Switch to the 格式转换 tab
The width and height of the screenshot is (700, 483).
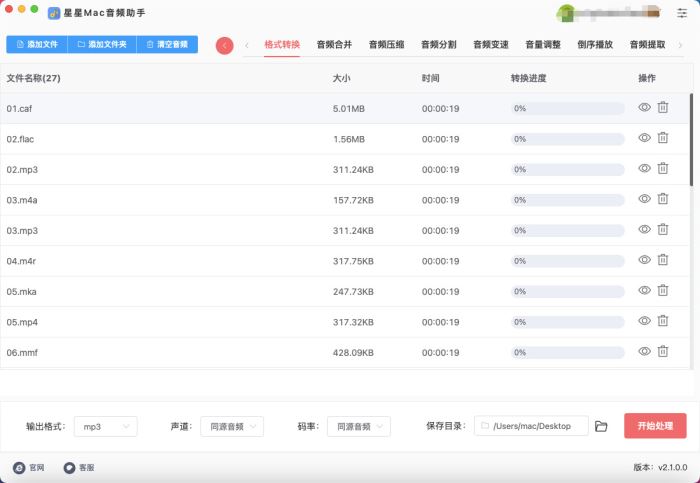[x=282, y=45]
